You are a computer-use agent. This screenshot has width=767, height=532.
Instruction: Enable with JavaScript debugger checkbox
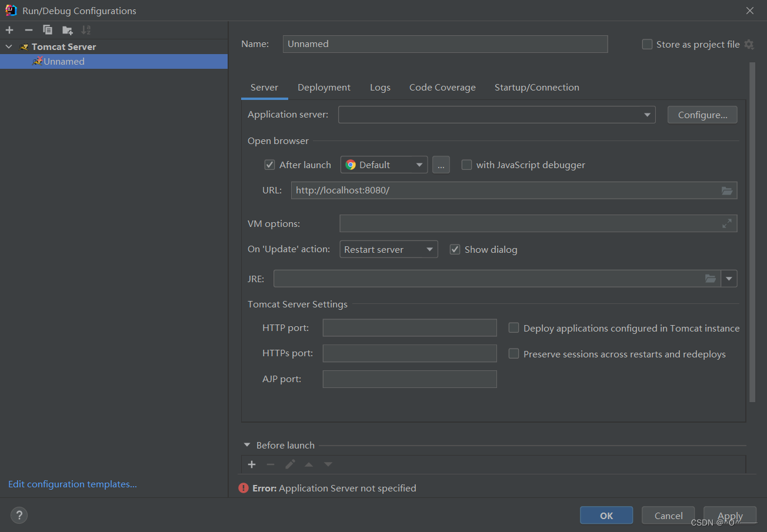coord(466,165)
